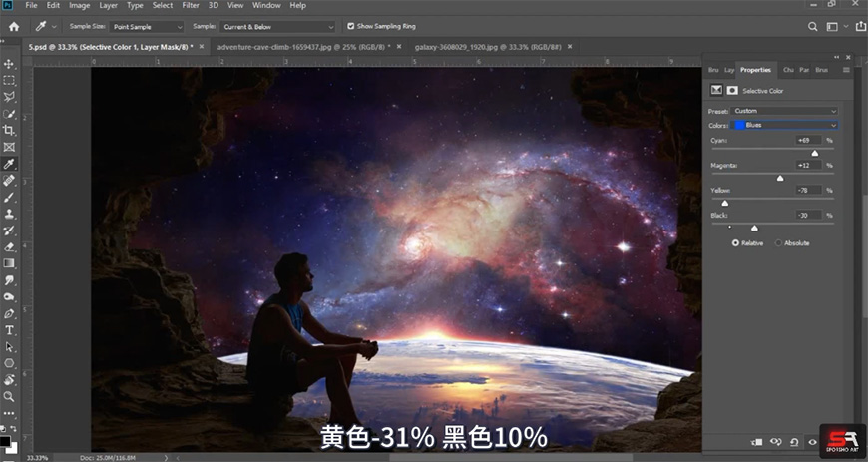Switch to the Lay panel tab
868x462 pixels.
[729, 70]
